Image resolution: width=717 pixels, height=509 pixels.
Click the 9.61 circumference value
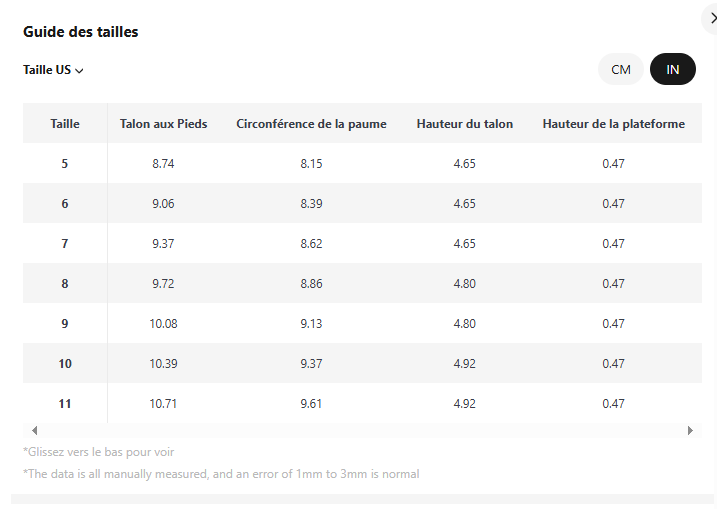coord(311,404)
